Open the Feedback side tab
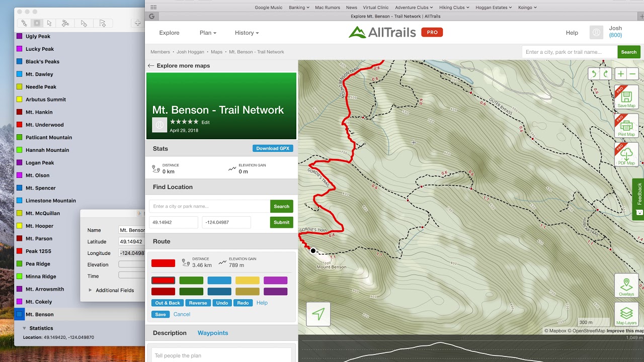 (638, 199)
